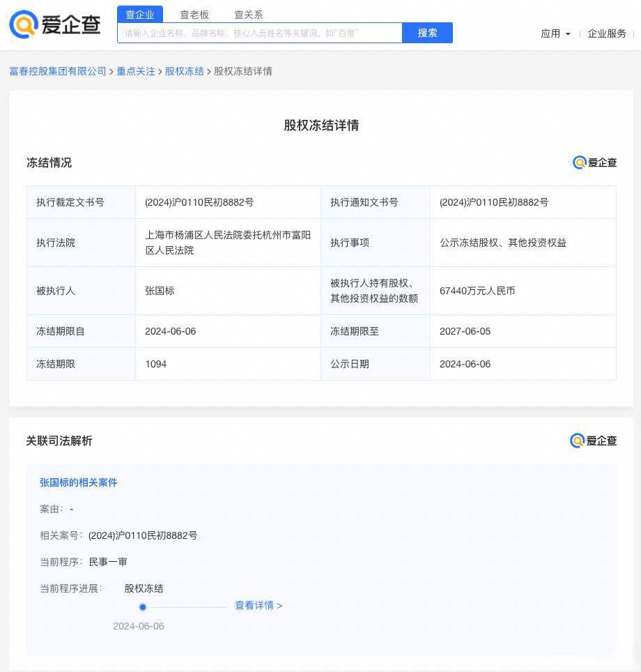641x672 pixels.
Task: Click 查看详情 link with arrow
Action: coord(258,606)
